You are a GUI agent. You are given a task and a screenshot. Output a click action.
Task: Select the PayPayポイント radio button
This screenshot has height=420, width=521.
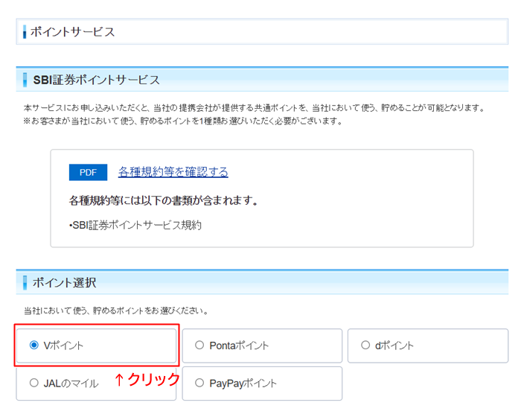(199, 384)
